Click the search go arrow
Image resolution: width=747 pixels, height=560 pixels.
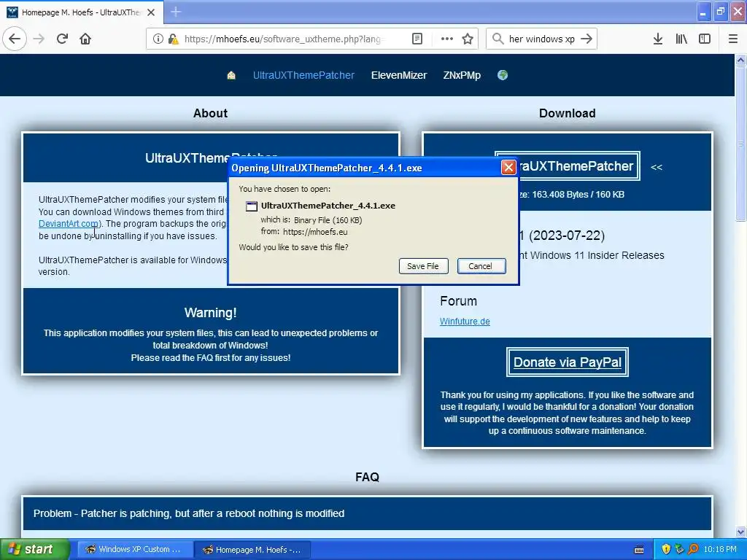coord(587,39)
